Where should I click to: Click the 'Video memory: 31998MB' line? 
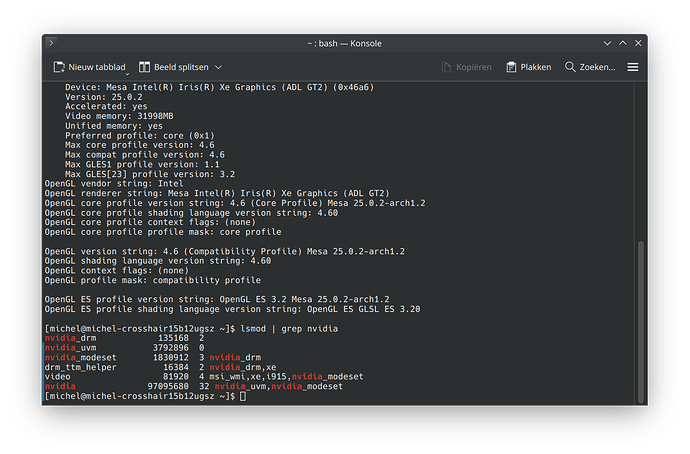(x=119, y=116)
